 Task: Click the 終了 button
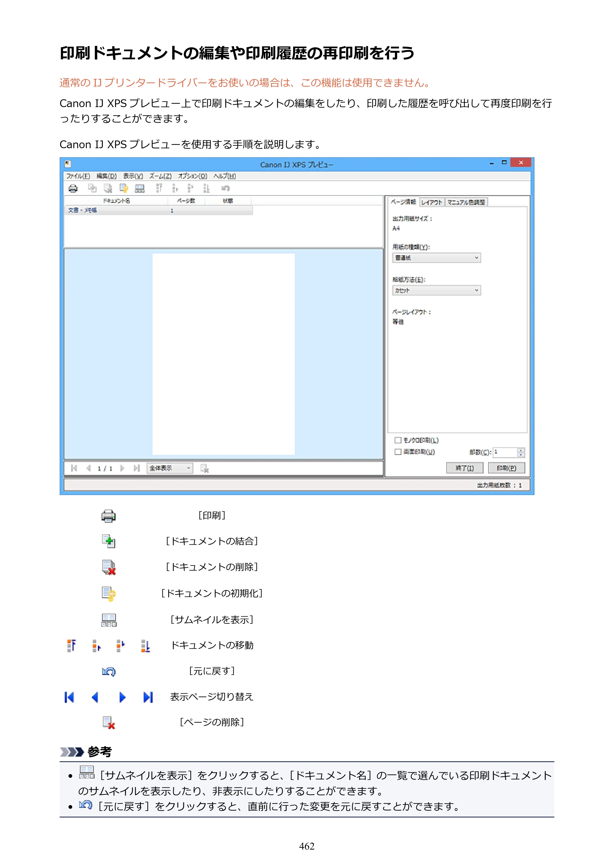point(464,468)
